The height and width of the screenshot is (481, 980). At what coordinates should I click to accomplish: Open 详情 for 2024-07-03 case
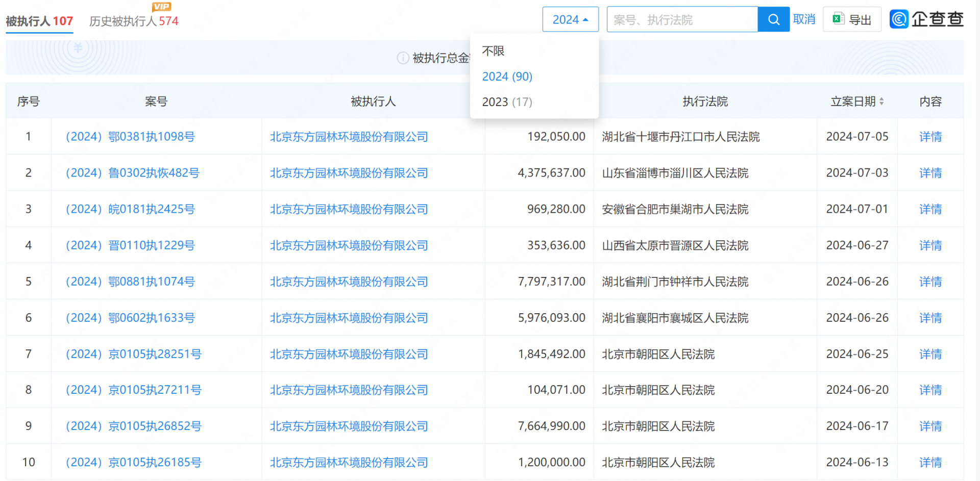(x=930, y=173)
